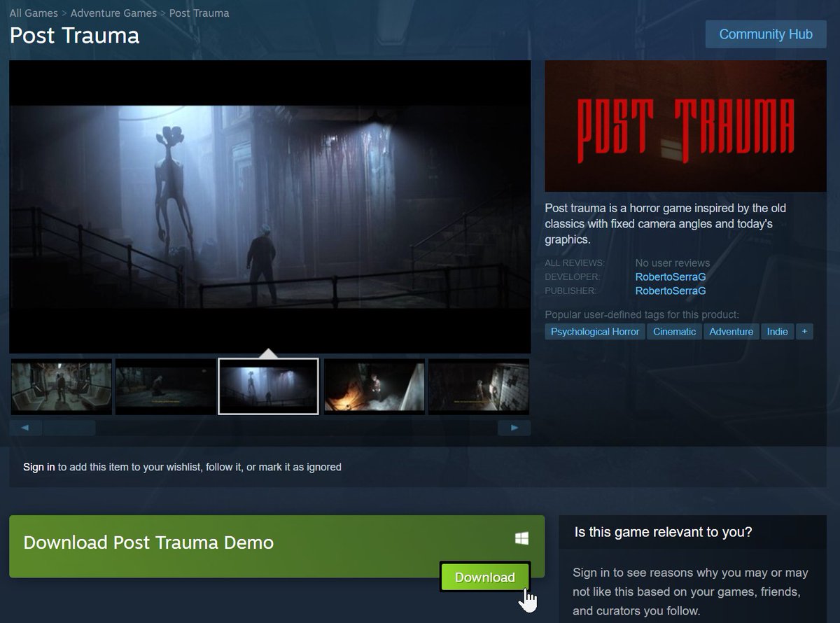Select the highlighted tall creature thumbnail
This screenshot has width=840, height=623.
[x=269, y=386]
